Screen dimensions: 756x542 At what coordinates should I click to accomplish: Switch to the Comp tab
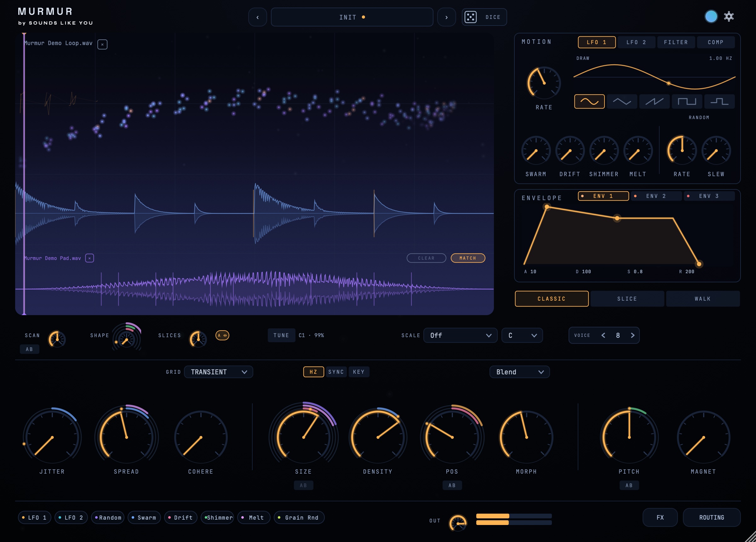(716, 42)
